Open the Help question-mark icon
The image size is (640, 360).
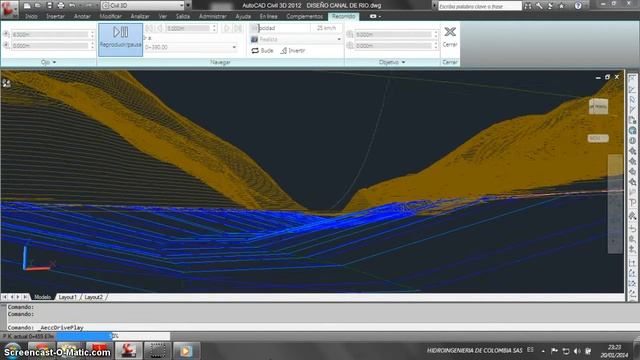[578, 6]
